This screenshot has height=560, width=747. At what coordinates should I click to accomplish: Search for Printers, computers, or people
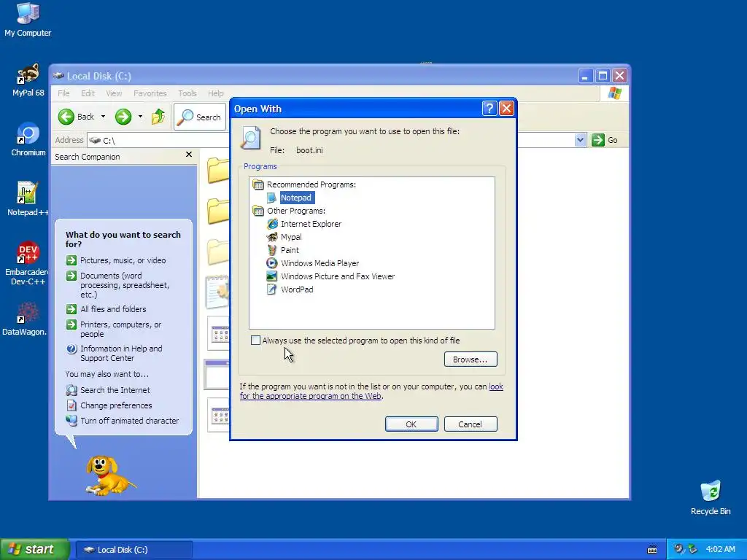pos(114,329)
